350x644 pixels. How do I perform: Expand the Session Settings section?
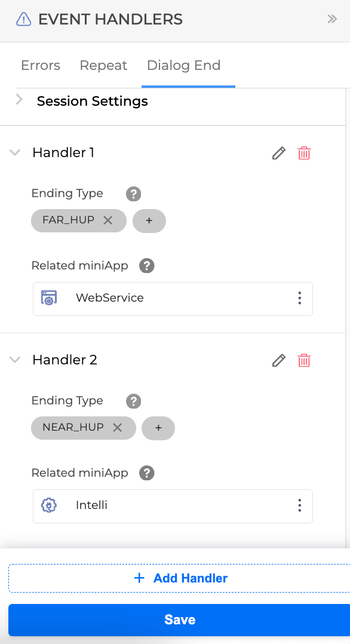tap(19, 99)
